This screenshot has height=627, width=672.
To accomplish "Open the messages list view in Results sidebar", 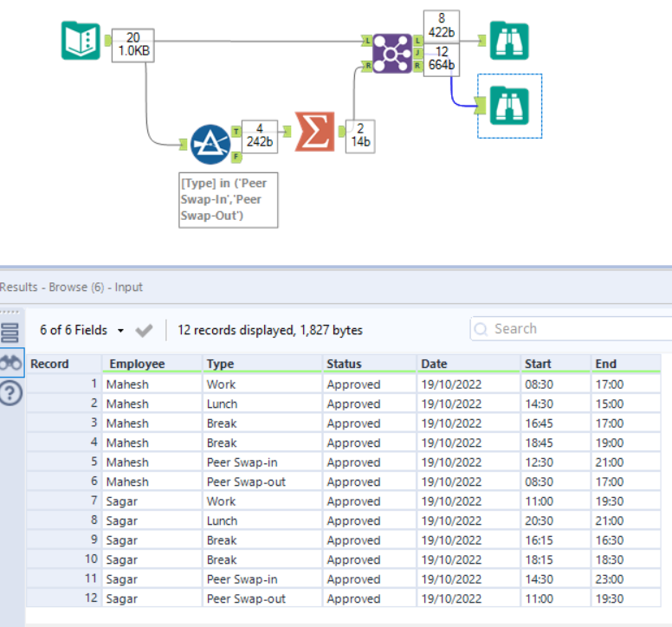I will [x=10, y=333].
